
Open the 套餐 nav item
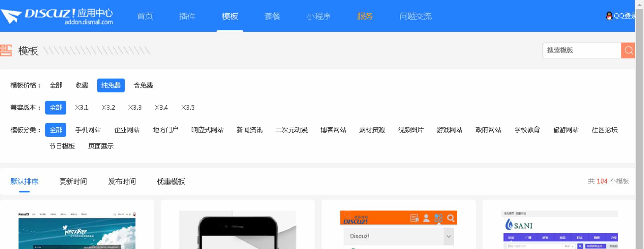click(x=272, y=16)
